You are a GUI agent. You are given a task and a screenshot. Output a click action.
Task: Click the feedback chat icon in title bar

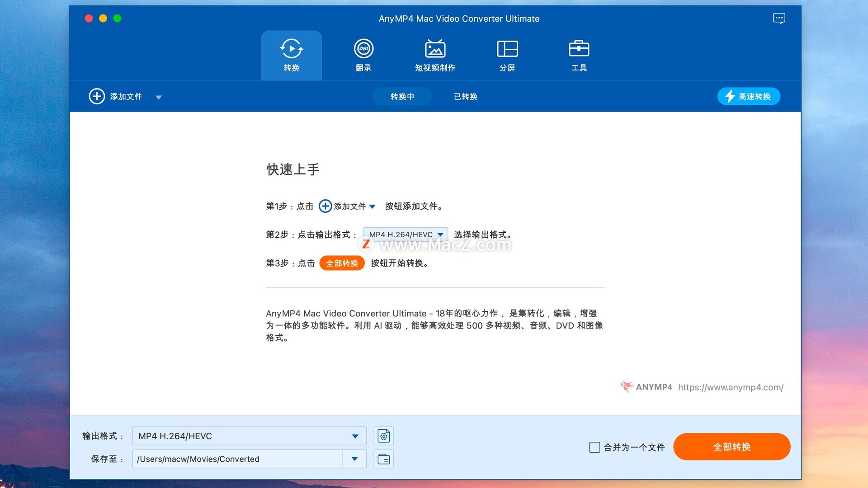click(x=778, y=19)
